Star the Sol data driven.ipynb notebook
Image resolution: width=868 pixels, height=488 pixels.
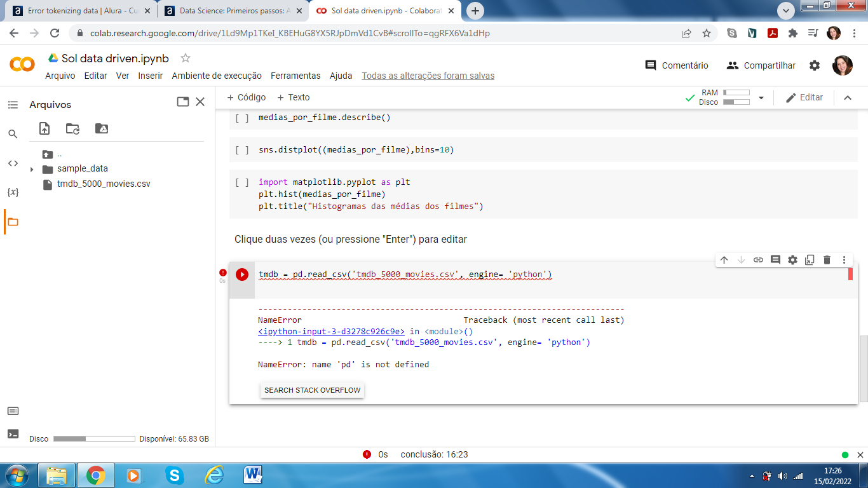point(186,58)
